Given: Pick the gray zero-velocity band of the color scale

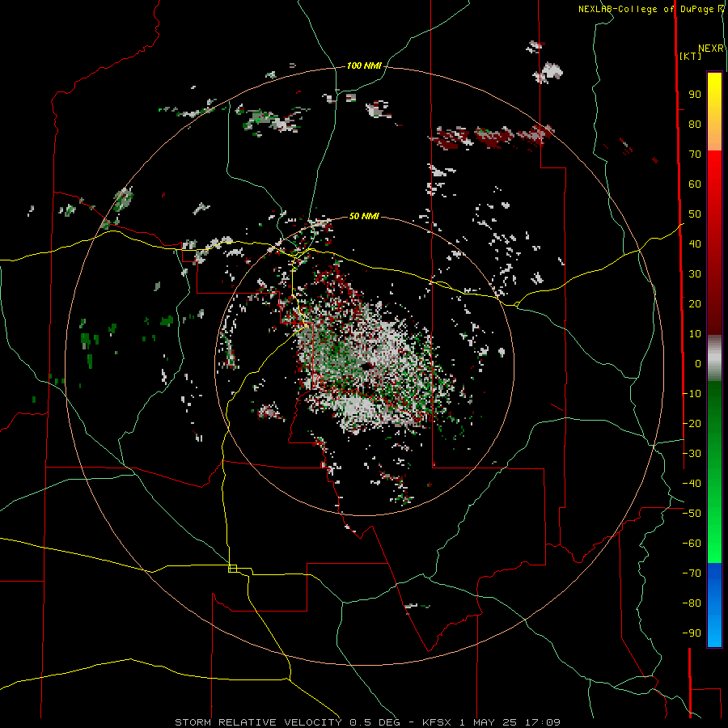Looking at the screenshot, I should tap(714, 358).
